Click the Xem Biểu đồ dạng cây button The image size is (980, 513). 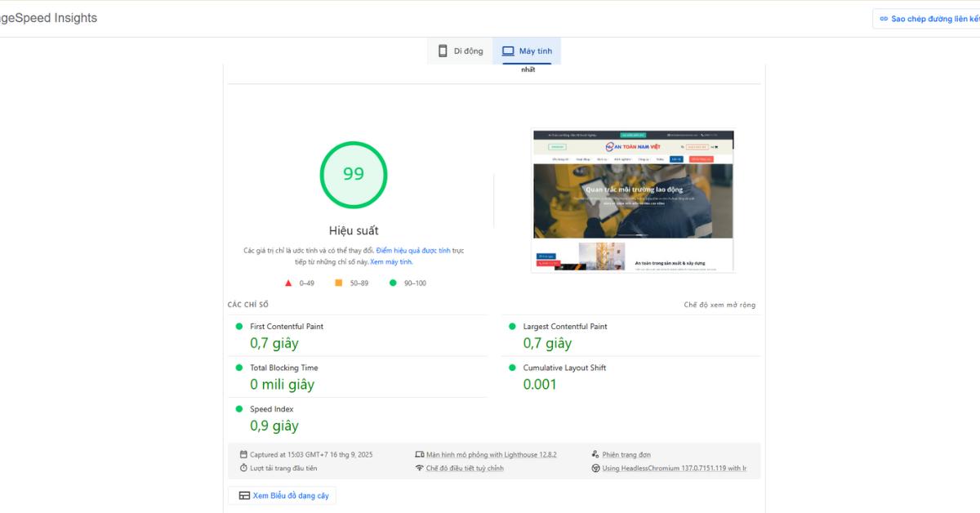click(x=283, y=495)
